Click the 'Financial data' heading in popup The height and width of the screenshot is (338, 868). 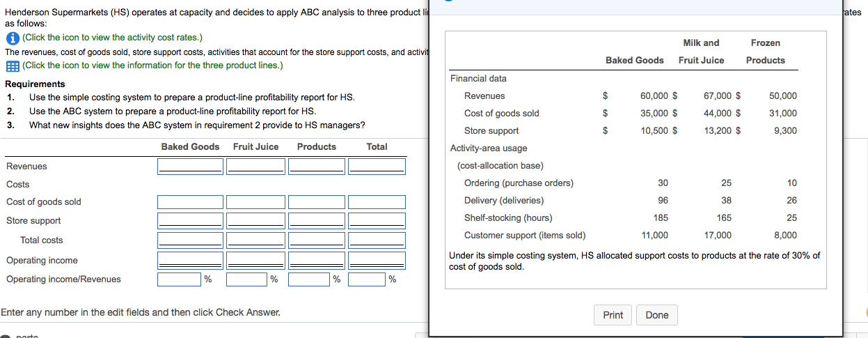pos(479,79)
